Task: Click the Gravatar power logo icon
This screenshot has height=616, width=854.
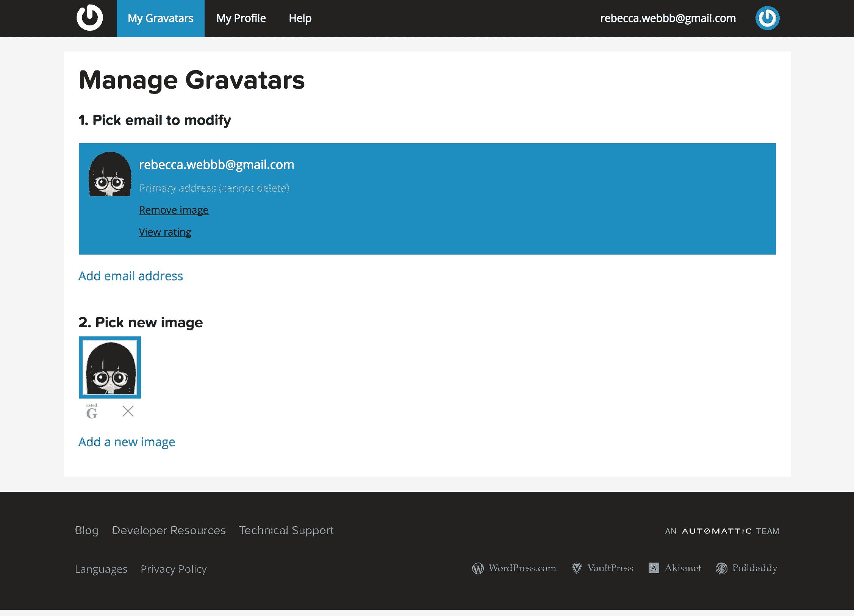Action: tap(90, 18)
